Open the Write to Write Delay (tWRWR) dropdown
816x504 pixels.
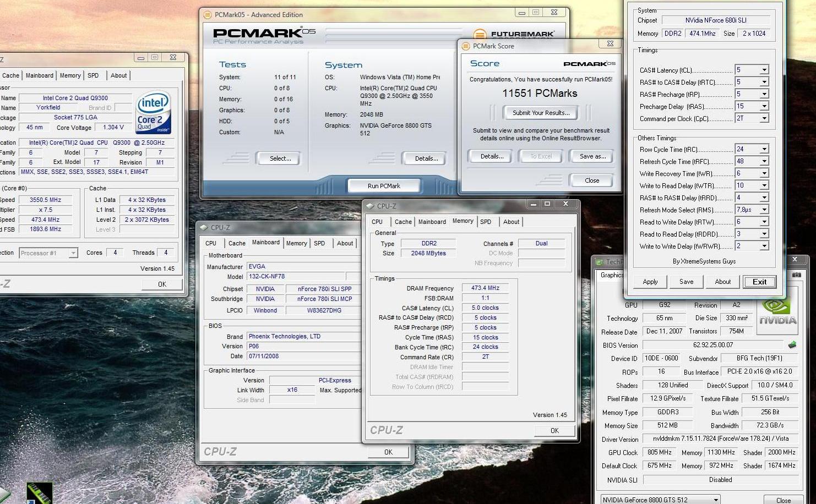tap(764, 246)
